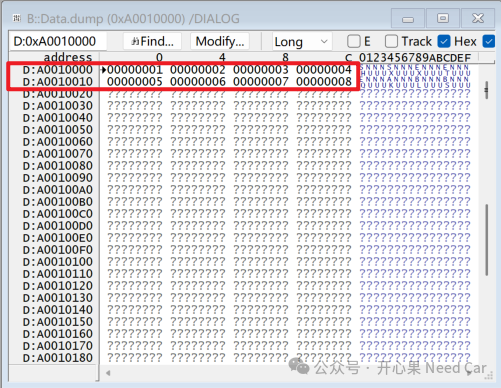This screenshot has width=501, height=388.
Task: Enable the E checkbox
Action: pos(354,42)
